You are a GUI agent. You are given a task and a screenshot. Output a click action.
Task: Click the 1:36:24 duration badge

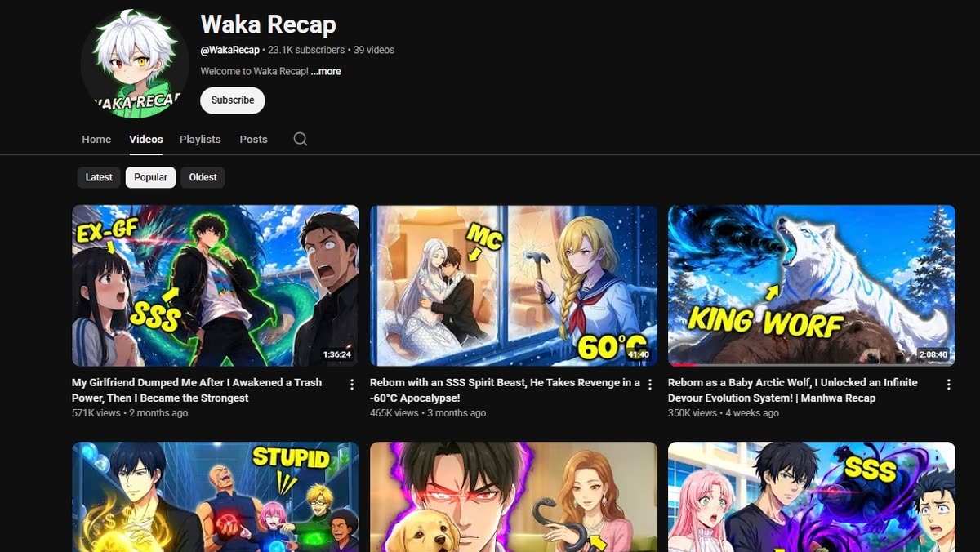click(x=337, y=355)
